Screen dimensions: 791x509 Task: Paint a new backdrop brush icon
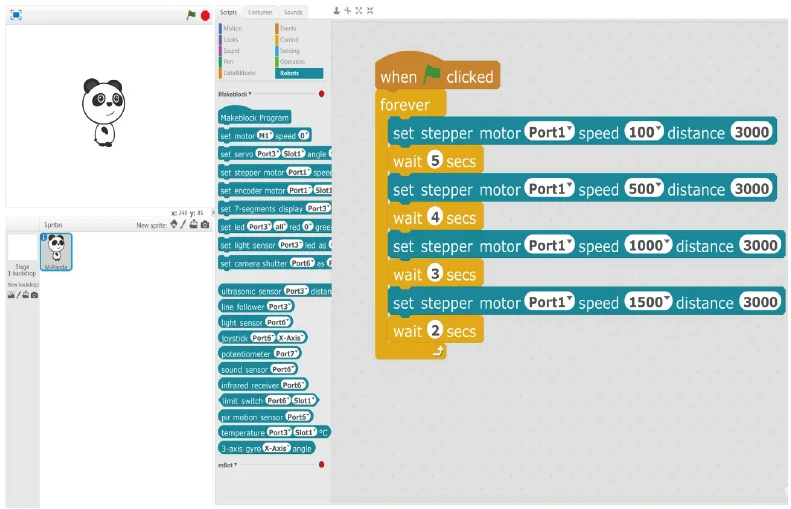[18, 295]
